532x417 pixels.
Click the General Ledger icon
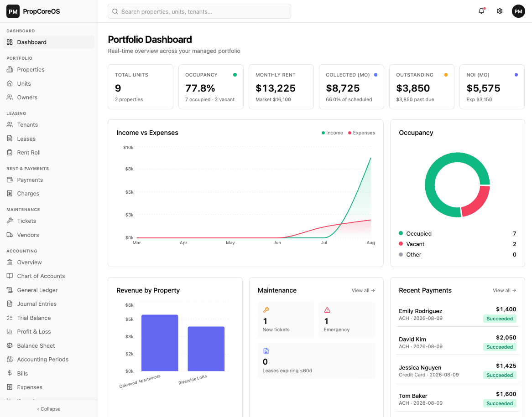pyautogui.click(x=10, y=290)
